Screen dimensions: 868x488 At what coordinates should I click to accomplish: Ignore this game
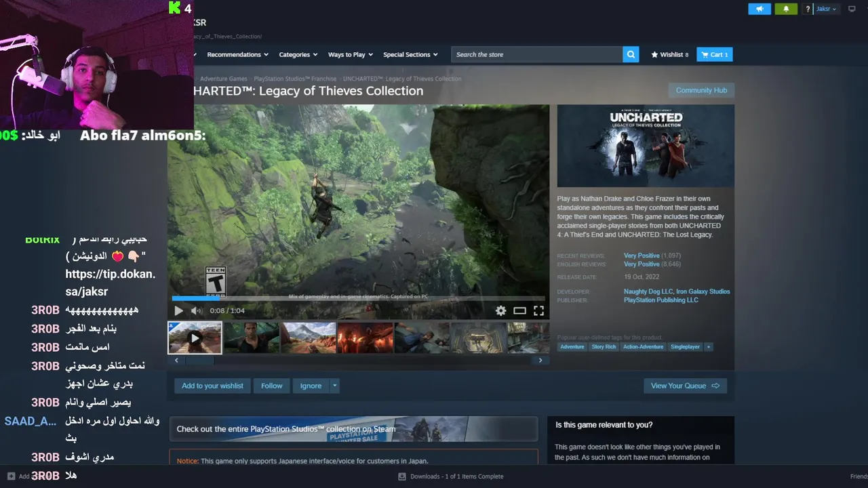pyautogui.click(x=311, y=386)
